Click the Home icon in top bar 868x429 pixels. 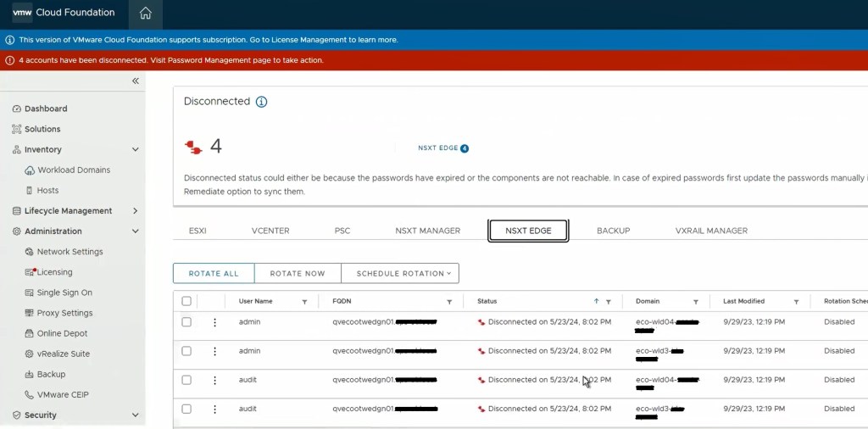pyautogui.click(x=145, y=14)
